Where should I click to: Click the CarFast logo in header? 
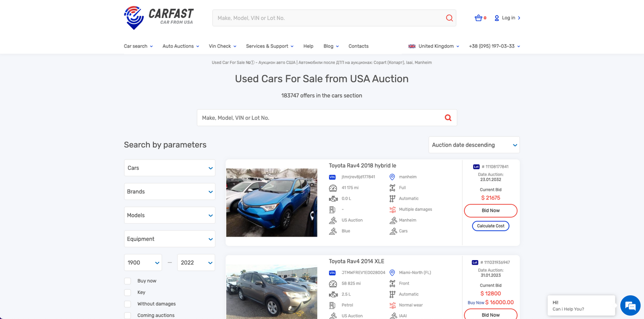tap(159, 18)
